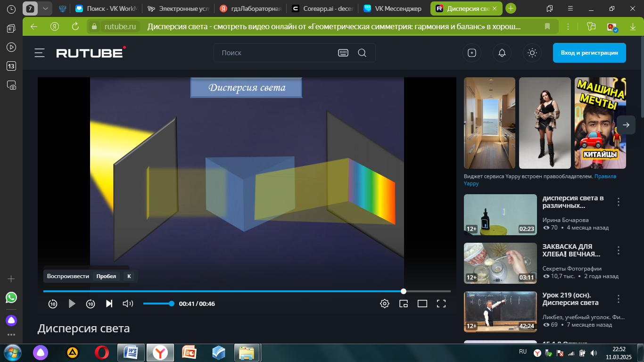Image resolution: width=644 pixels, height=362 pixels.
Task: Mute the video sound
Action: [x=128, y=304]
